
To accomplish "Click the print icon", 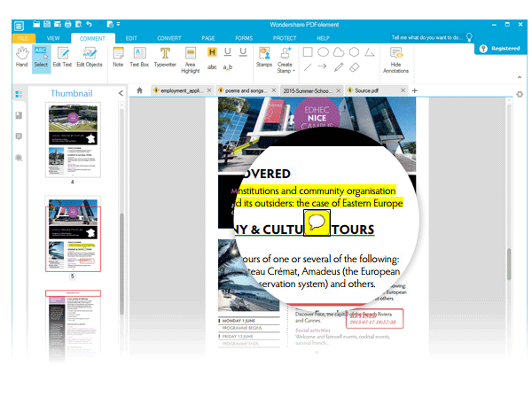I will 68,24.
